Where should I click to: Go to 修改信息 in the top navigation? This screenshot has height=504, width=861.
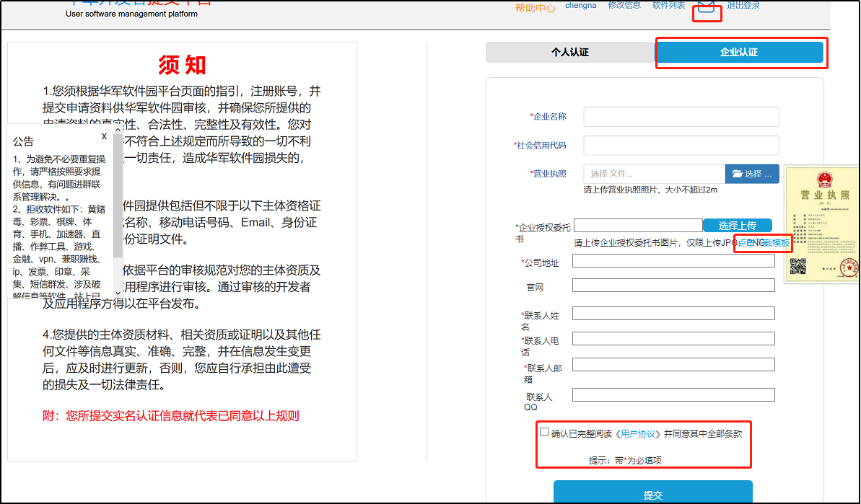coord(624,6)
